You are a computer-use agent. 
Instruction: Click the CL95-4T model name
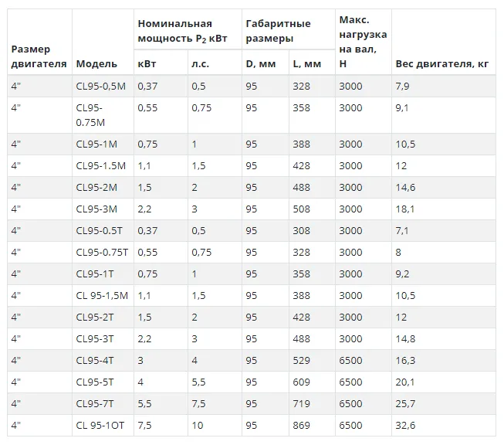click(x=95, y=360)
